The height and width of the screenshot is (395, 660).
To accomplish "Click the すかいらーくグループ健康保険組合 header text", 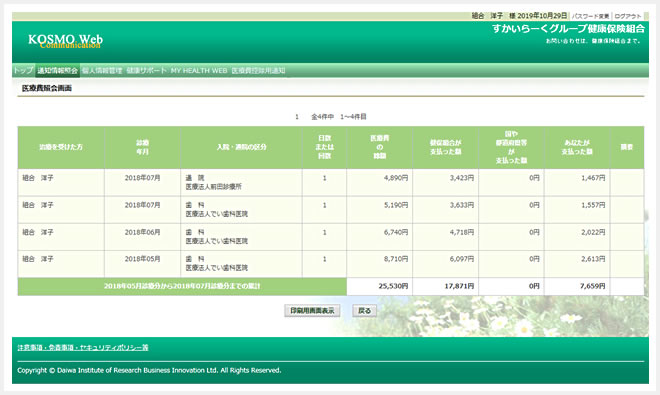I will click(568, 29).
